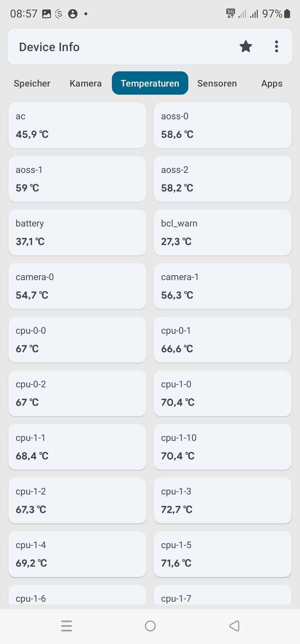
Task: Tap the camera-0 temperature card
Action: (77, 286)
